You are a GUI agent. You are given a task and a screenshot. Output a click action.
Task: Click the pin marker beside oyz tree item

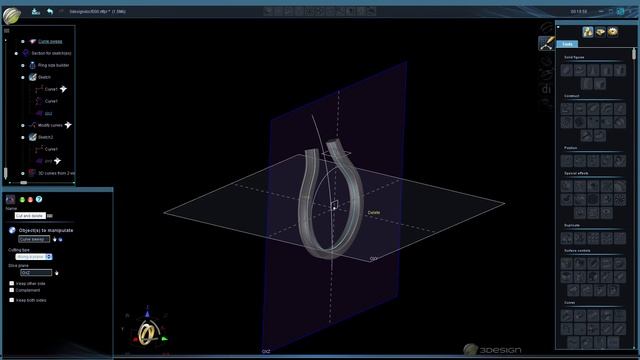57,161
